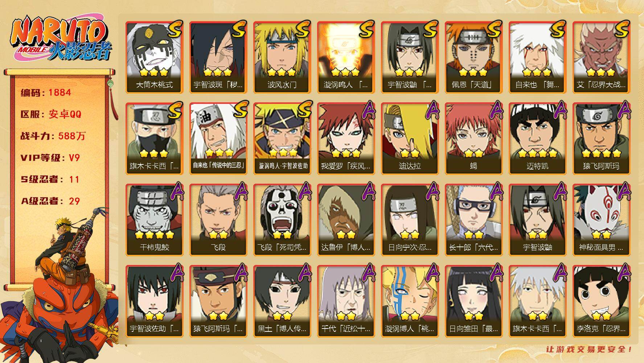Open the 波风水门 character card
The width and height of the screenshot is (644, 363).
pos(282,57)
